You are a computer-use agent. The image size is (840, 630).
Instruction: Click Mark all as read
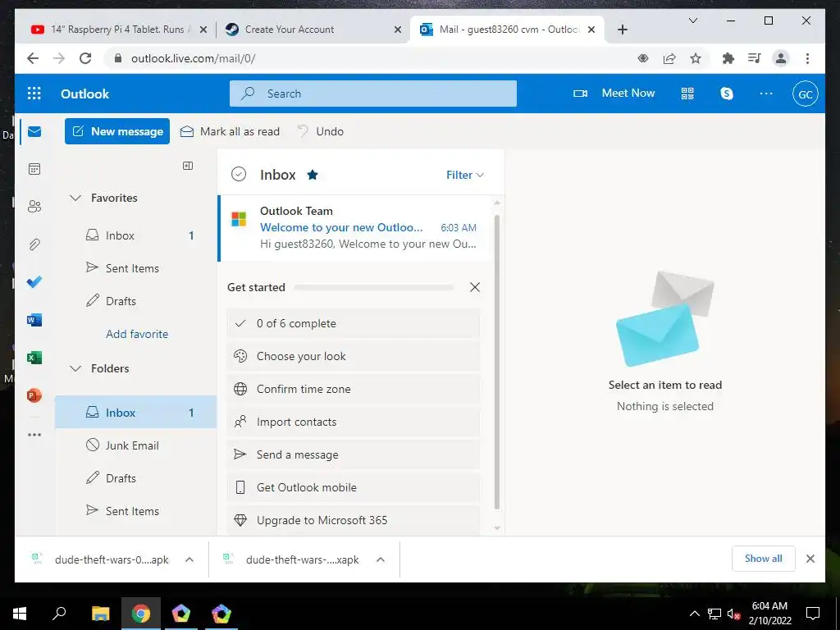point(230,131)
